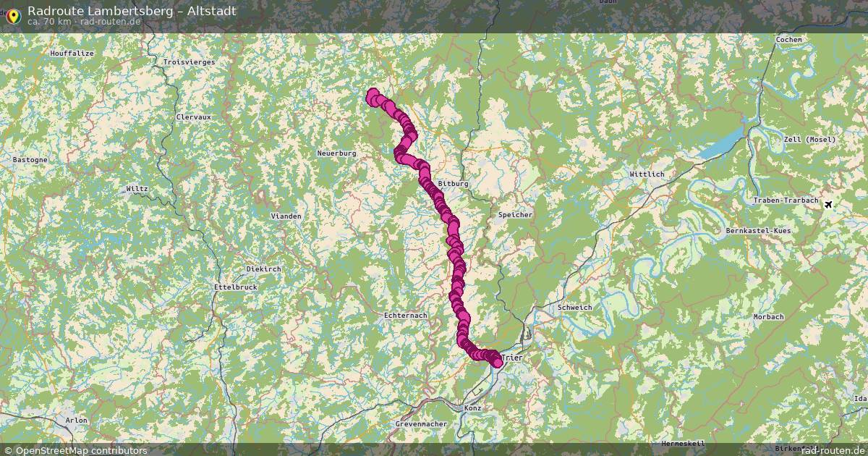Click the Vianden town label
This screenshot has height=456, width=868.
tap(286, 216)
